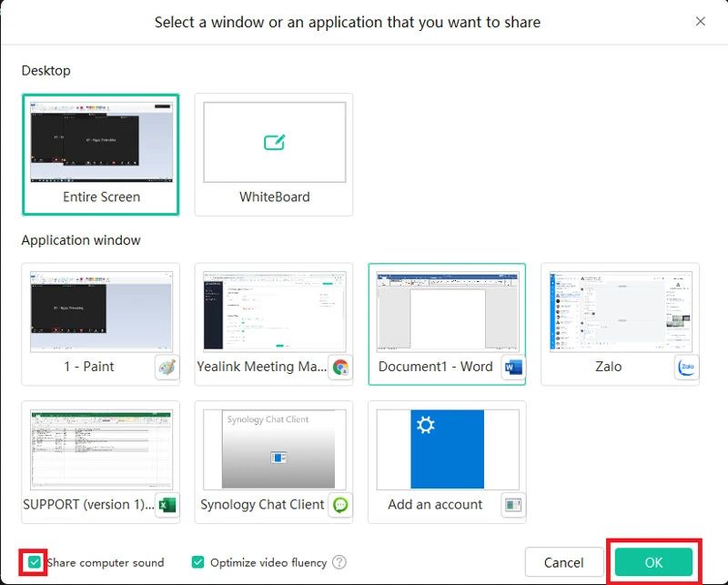Uncheck Optimize video fluency checkbox
728x585 pixels.
198,562
